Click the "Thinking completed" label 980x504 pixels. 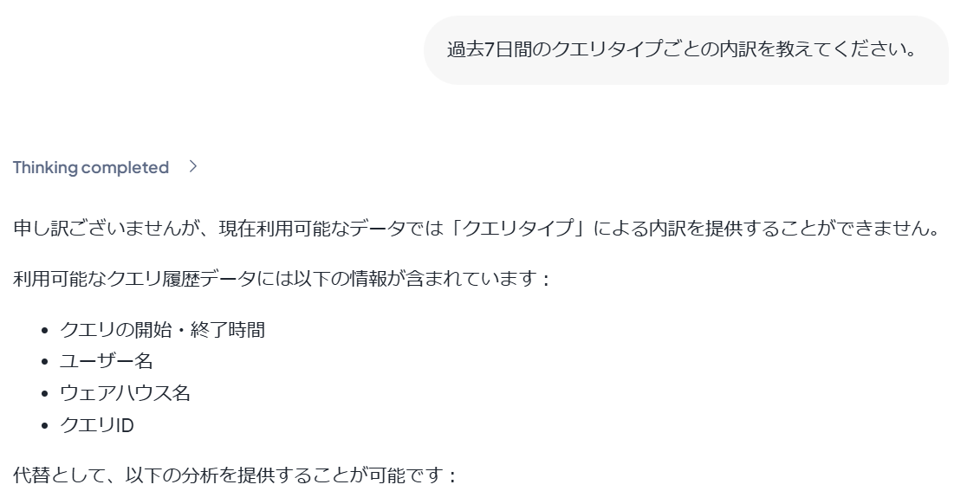tap(91, 168)
